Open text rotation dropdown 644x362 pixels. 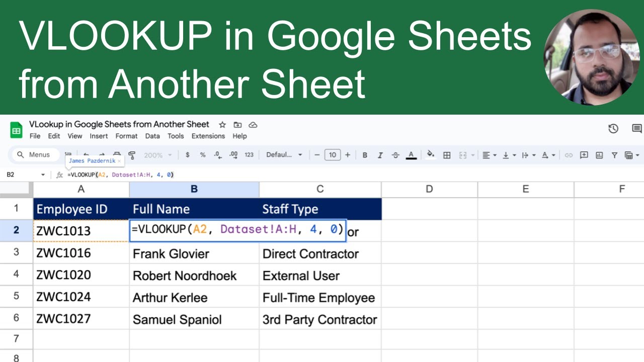pyautogui.click(x=548, y=155)
